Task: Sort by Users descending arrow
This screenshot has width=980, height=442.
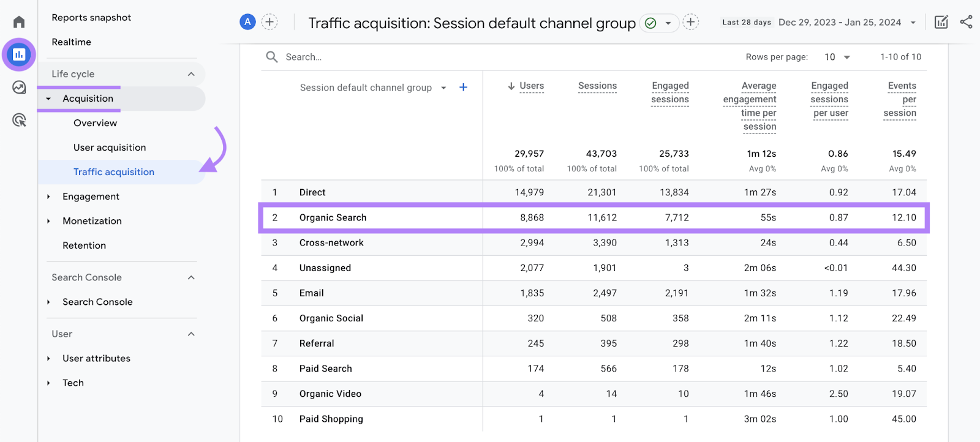Action: coord(511,86)
